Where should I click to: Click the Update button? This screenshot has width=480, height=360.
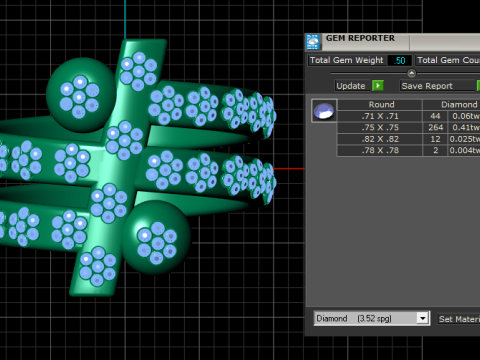(353, 86)
